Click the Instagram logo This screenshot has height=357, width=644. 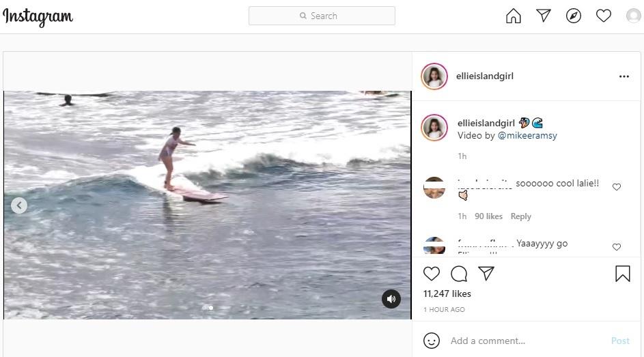point(38,16)
